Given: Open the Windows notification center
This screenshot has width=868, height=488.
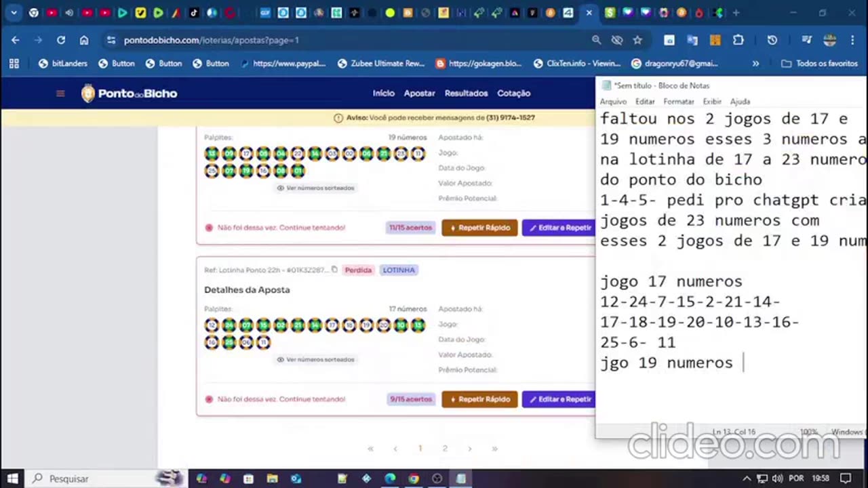Looking at the screenshot, I should [845, 479].
